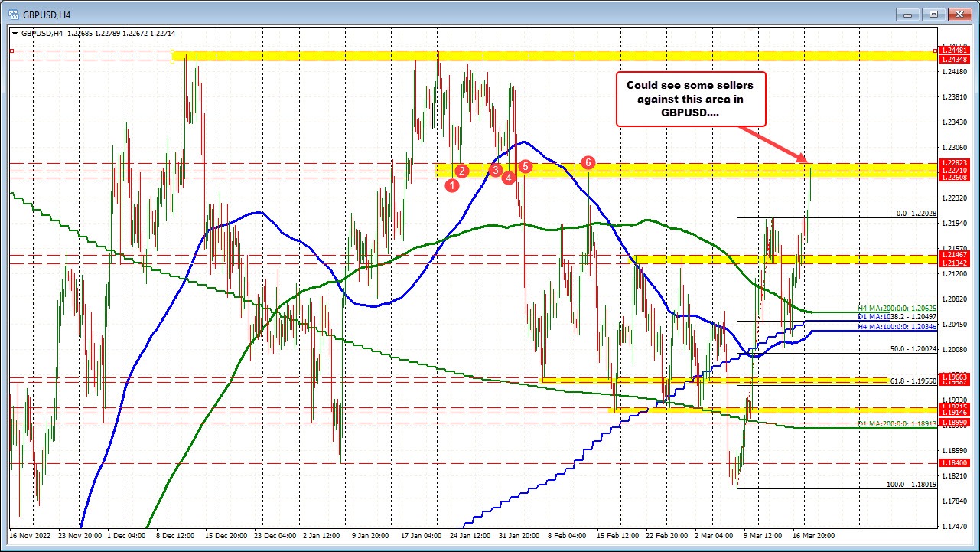Click the 1.22823 price label on the axis
Viewport: 980px width, 552px height.
pos(955,162)
